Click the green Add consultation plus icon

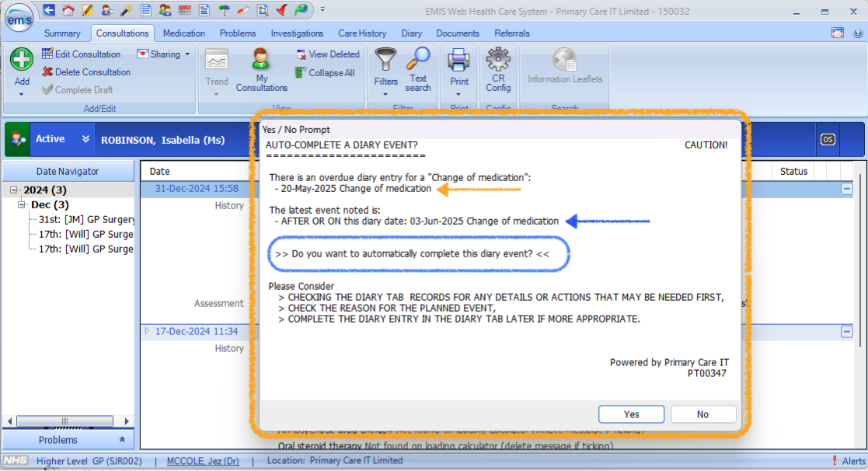click(x=22, y=59)
